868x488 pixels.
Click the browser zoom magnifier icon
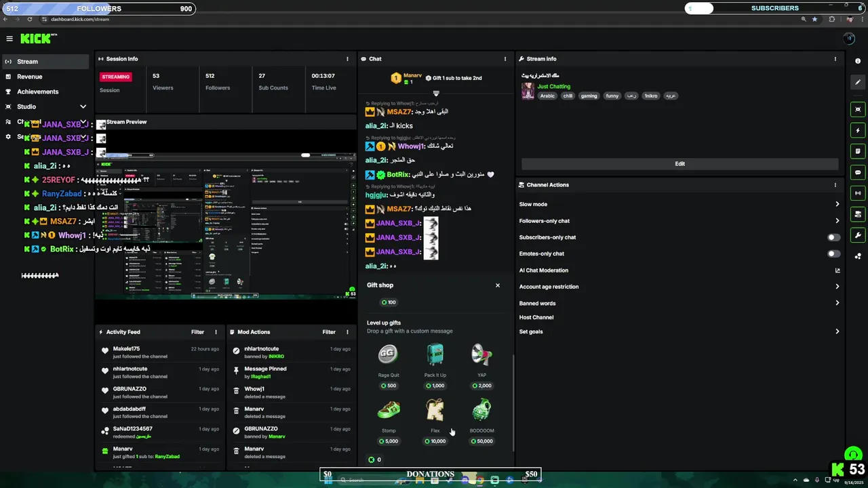click(x=804, y=19)
